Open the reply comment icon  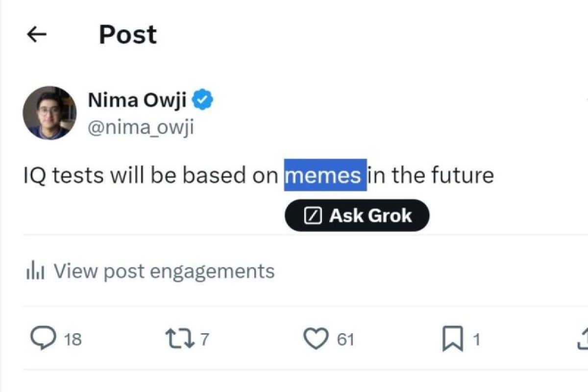44,339
